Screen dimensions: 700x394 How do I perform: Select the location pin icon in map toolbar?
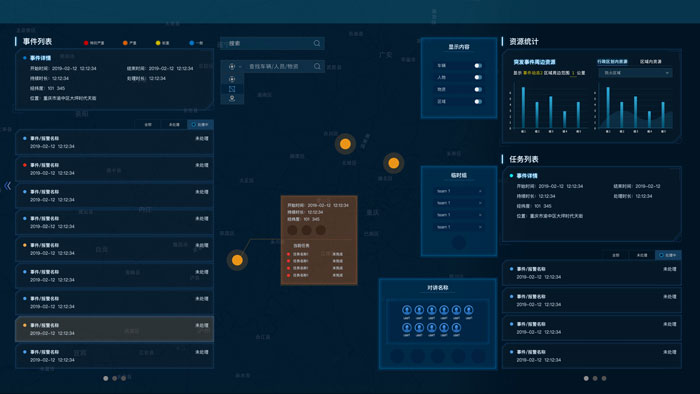pyautogui.click(x=232, y=98)
